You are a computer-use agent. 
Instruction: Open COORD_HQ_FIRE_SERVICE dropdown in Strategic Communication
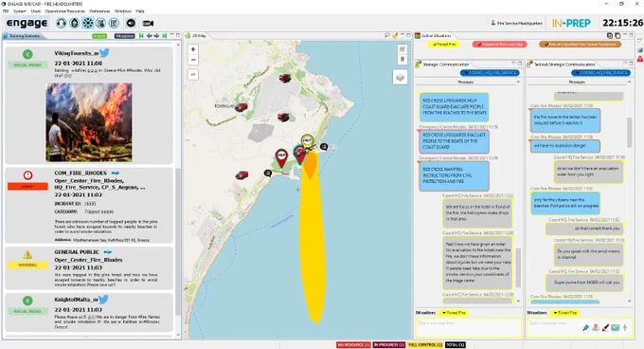tap(490, 73)
